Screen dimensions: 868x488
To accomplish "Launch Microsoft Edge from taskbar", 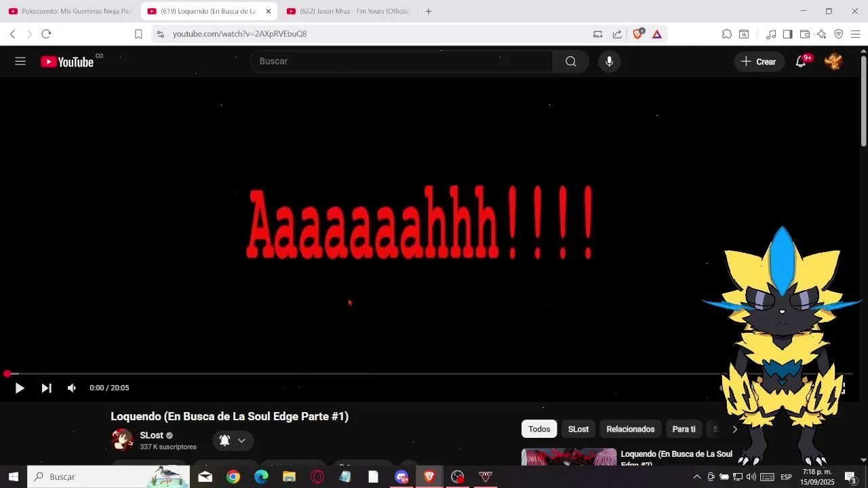I will [x=261, y=477].
